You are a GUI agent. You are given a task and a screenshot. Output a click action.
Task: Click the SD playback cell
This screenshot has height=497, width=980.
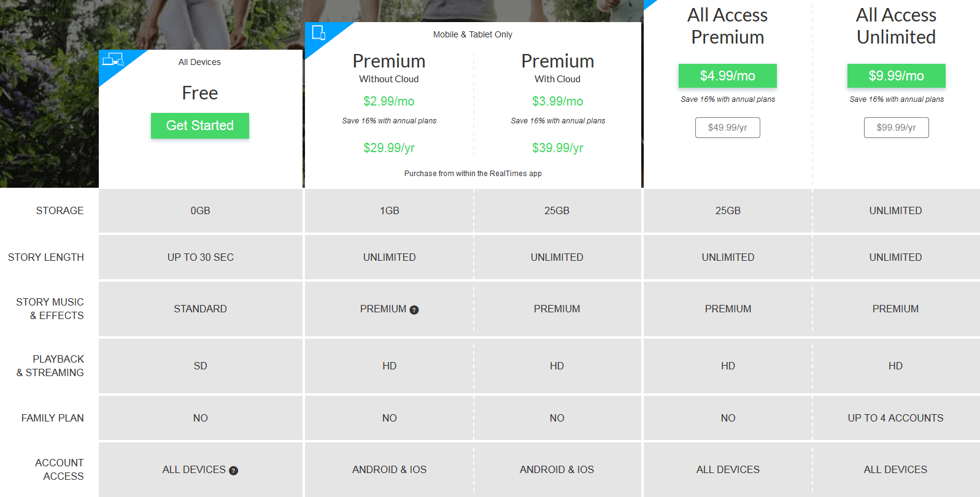[x=201, y=366]
